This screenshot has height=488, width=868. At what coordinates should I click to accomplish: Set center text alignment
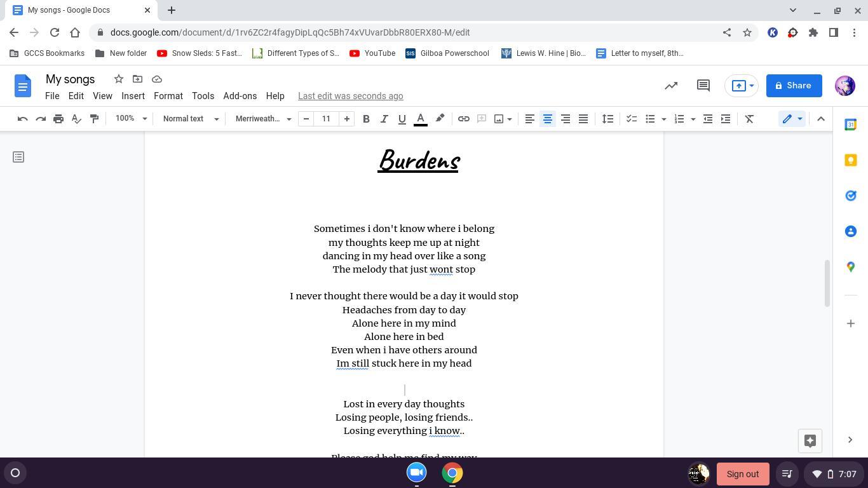(547, 119)
